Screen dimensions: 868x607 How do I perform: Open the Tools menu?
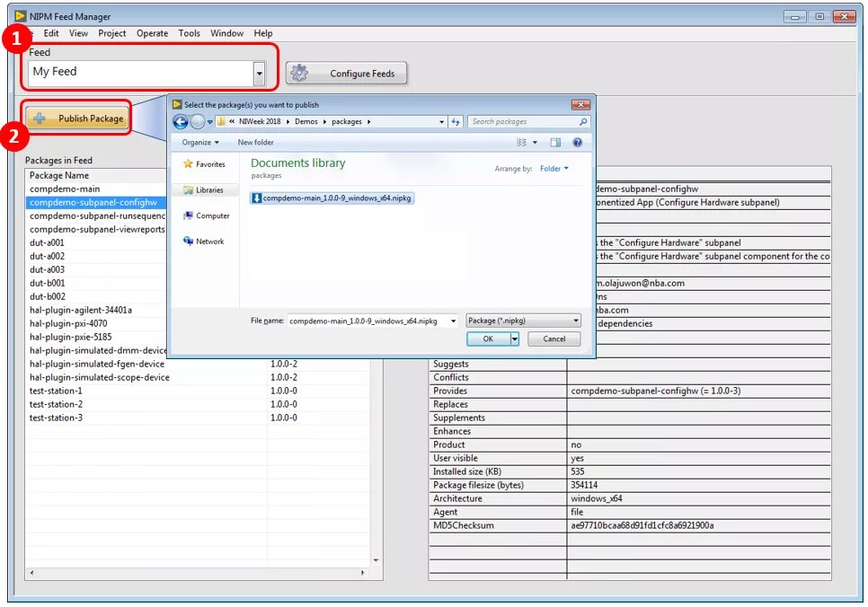pyautogui.click(x=189, y=33)
